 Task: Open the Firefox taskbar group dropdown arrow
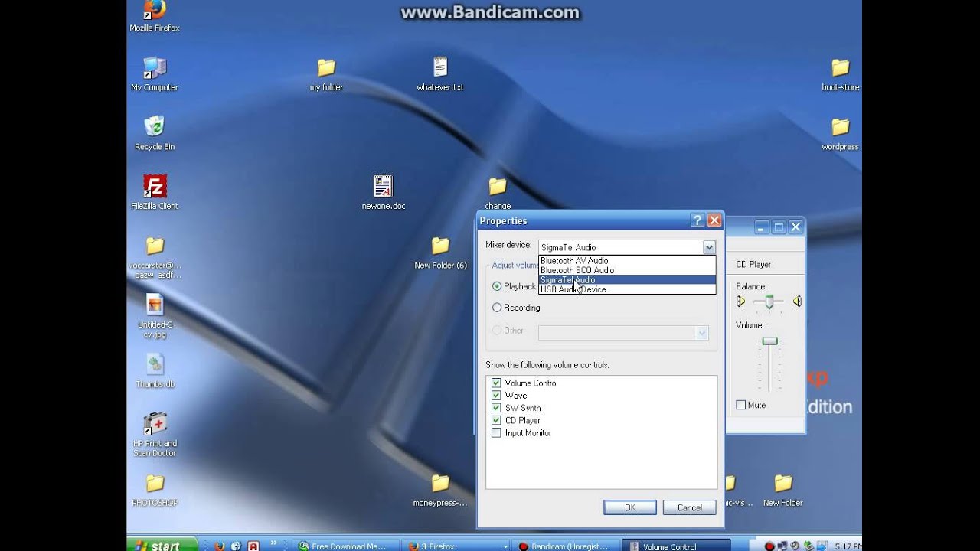pos(505,546)
